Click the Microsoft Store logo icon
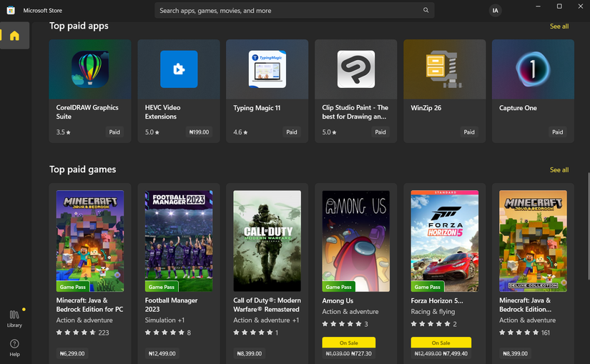The height and width of the screenshot is (364, 590). pos(11,11)
